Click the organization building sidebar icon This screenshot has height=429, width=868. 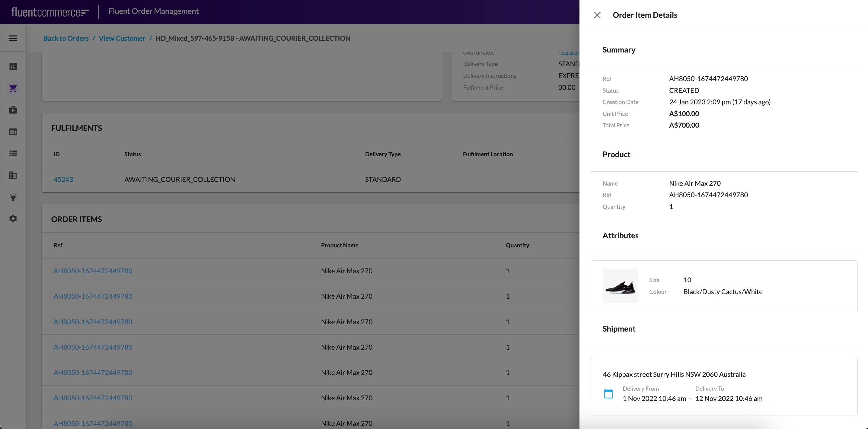click(13, 175)
